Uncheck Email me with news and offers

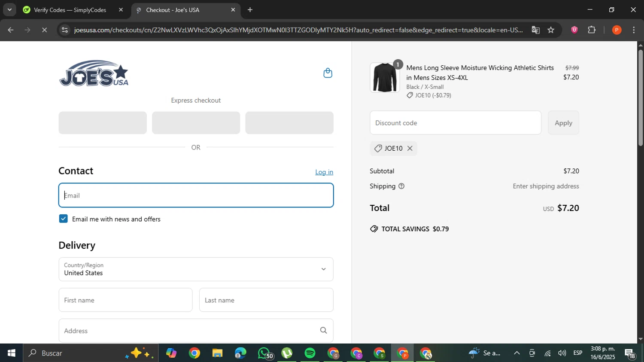tap(63, 219)
